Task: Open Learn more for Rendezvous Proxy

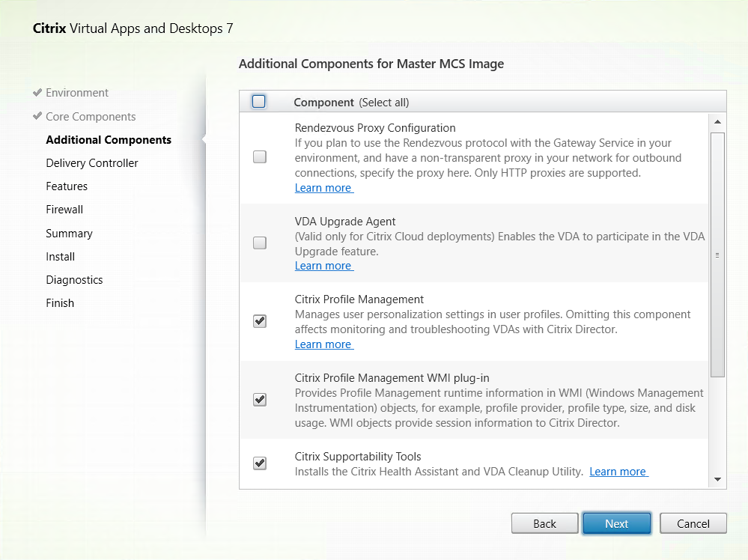Action: click(x=323, y=188)
